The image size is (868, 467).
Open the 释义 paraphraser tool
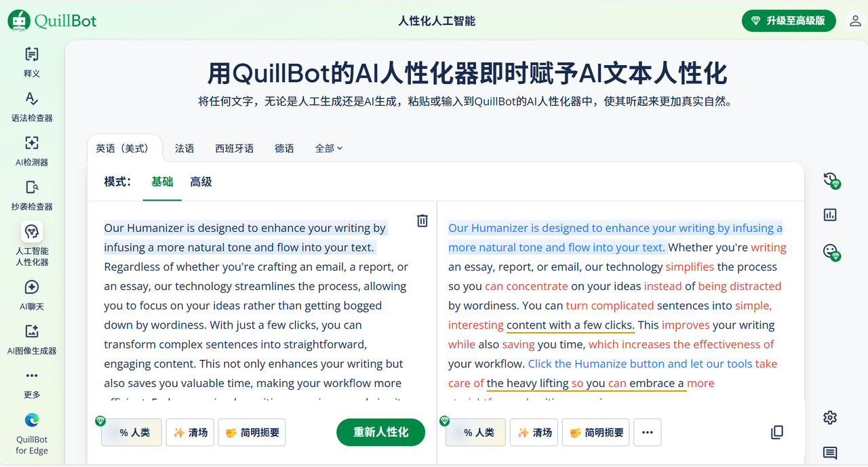pyautogui.click(x=32, y=62)
